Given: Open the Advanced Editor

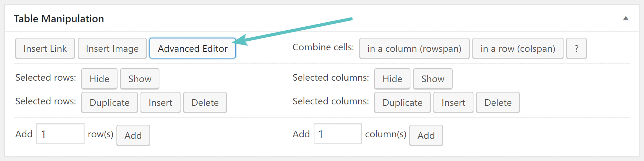Looking at the screenshot, I should click(192, 48).
